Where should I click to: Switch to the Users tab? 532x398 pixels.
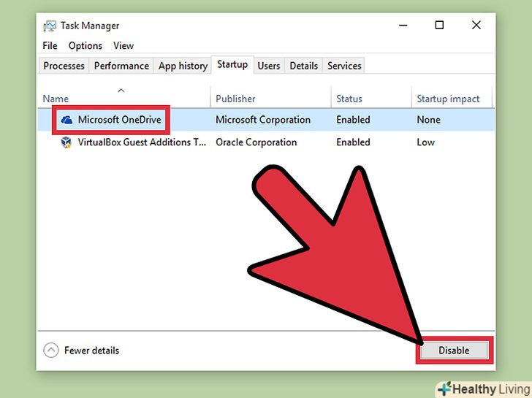click(x=269, y=66)
